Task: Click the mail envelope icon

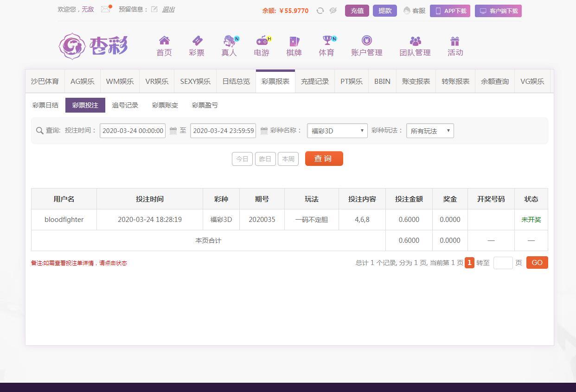Action: (106, 9)
